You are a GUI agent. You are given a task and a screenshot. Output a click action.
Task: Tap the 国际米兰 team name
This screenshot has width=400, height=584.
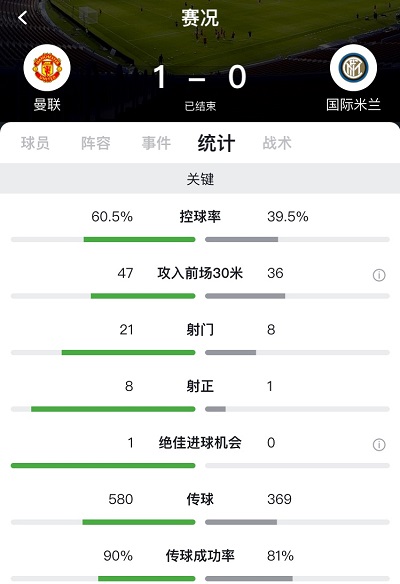tap(353, 105)
